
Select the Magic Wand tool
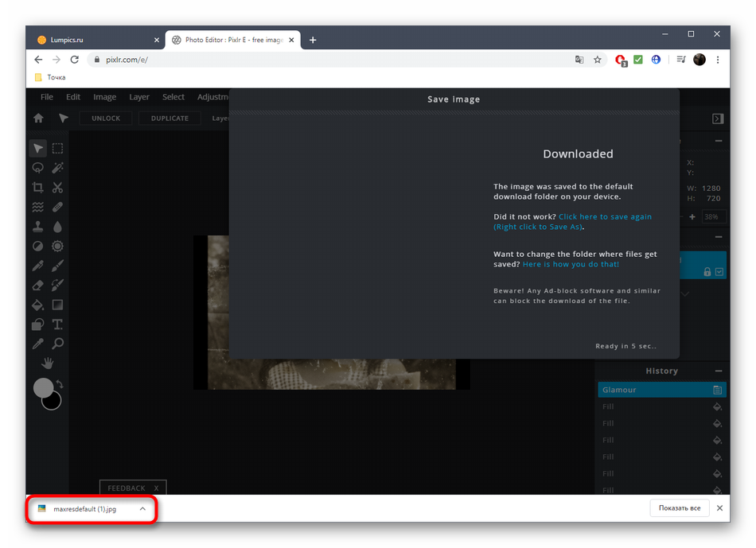[x=58, y=168]
